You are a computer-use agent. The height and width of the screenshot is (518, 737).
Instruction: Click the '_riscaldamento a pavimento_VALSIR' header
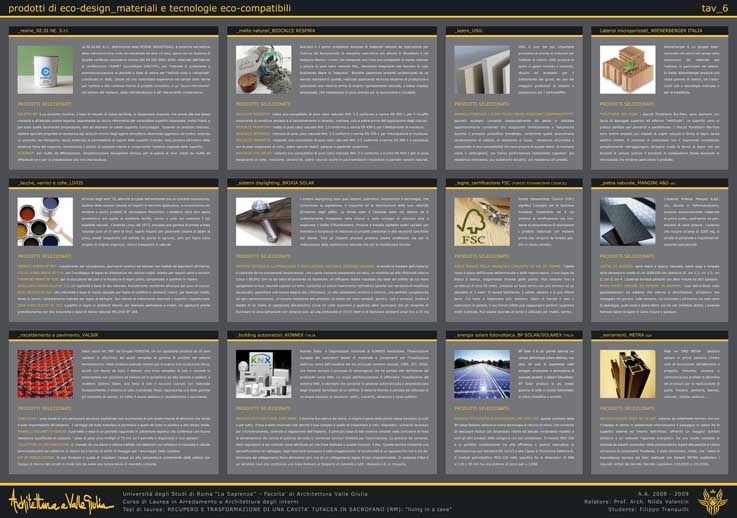click(x=114, y=335)
